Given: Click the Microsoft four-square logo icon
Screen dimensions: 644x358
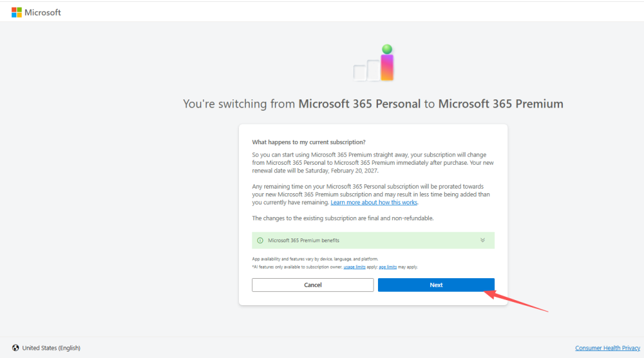Looking at the screenshot, I should (x=16, y=13).
